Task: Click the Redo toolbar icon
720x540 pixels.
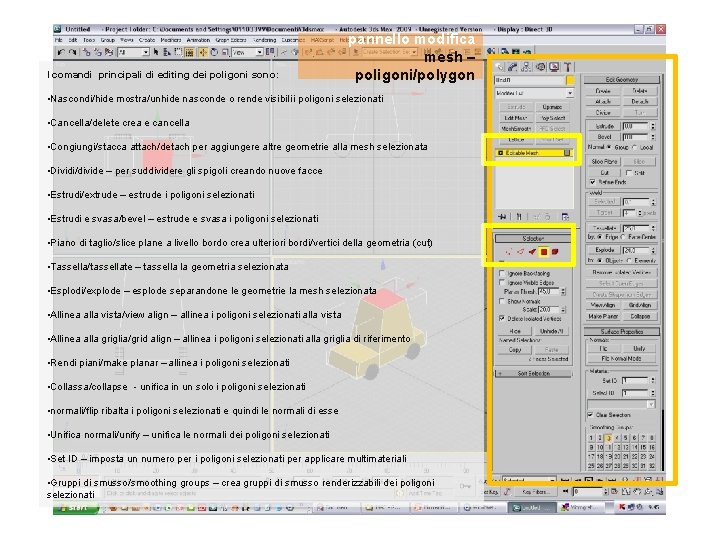Action: 73,52
